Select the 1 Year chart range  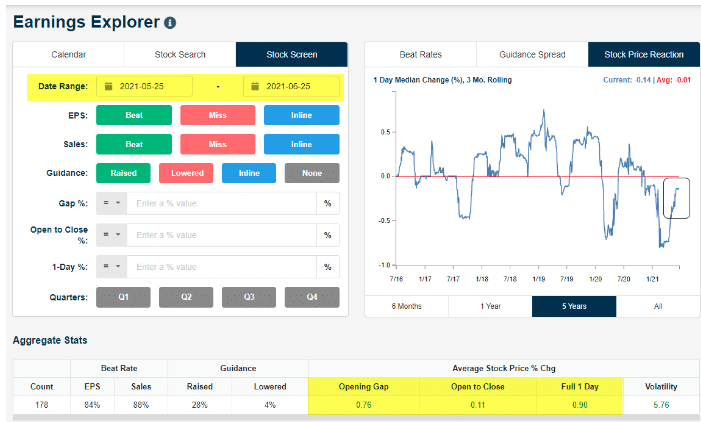coord(490,306)
